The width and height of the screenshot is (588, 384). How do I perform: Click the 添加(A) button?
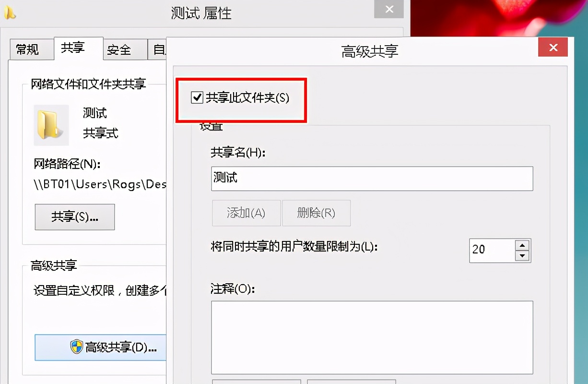click(x=246, y=213)
